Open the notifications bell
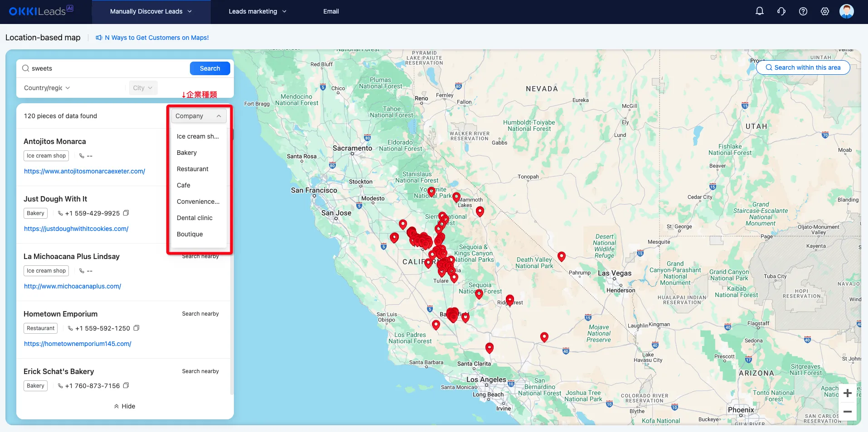The image size is (868, 432). click(x=760, y=11)
